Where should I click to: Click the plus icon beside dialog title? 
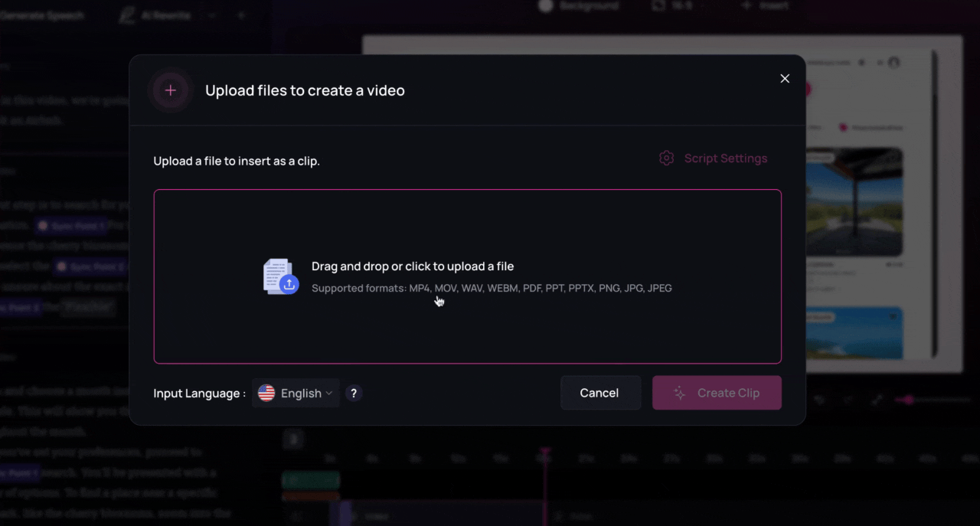click(170, 90)
